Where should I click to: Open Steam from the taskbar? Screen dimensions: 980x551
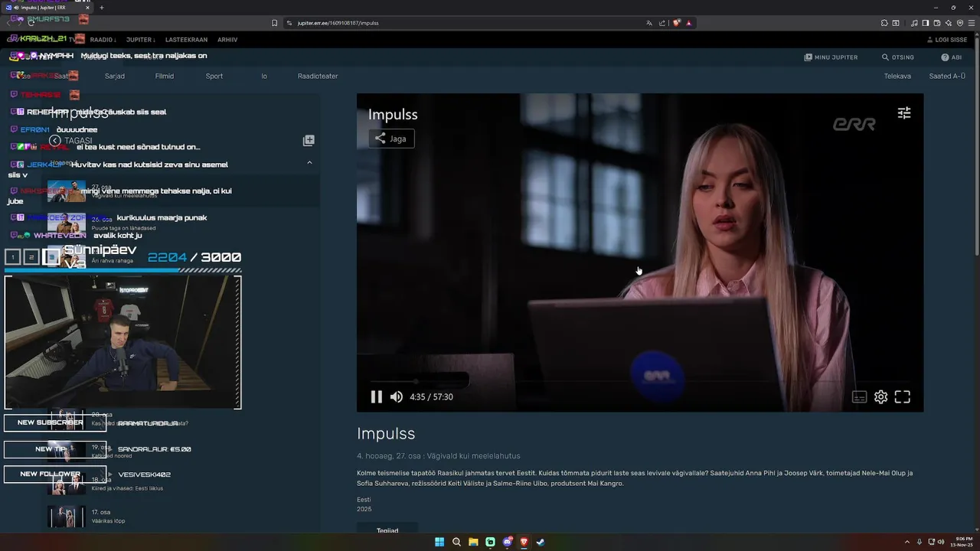pos(541,542)
